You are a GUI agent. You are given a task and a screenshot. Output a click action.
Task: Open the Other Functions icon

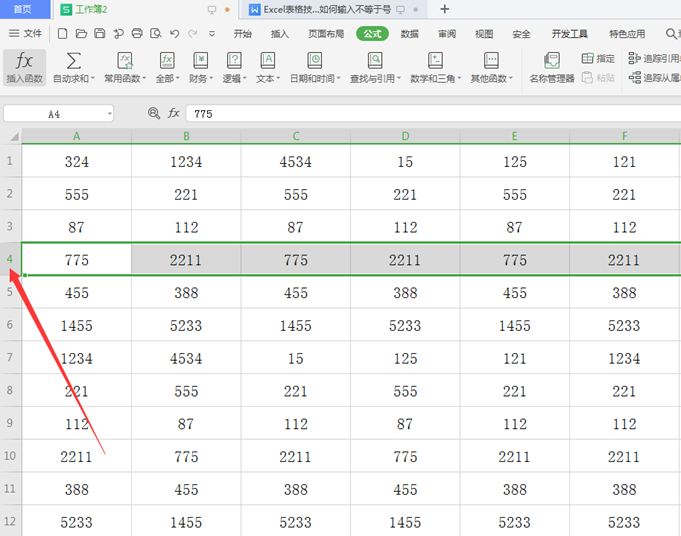tap(491, 61)
